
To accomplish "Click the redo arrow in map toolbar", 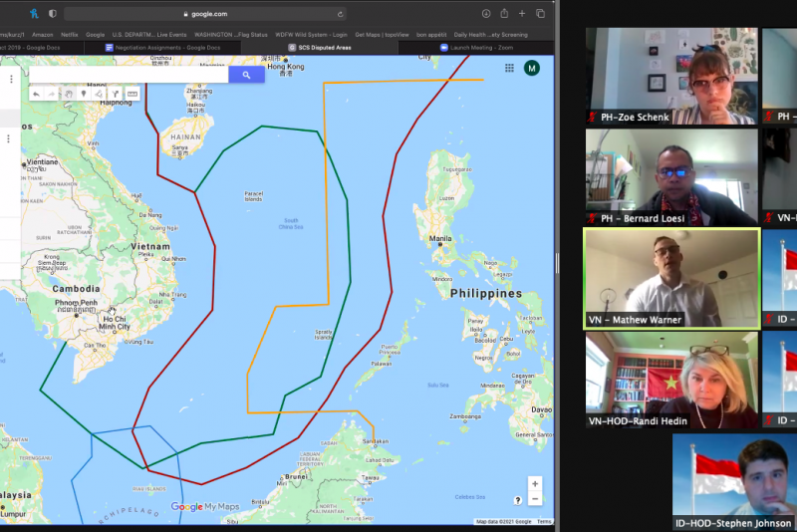I will [x=52, y=94].
